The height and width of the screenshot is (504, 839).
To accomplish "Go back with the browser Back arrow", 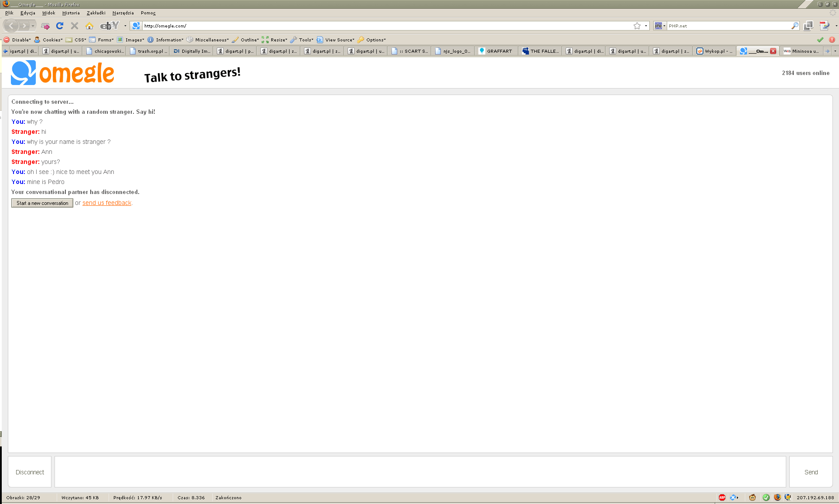I will pos(11,26).
